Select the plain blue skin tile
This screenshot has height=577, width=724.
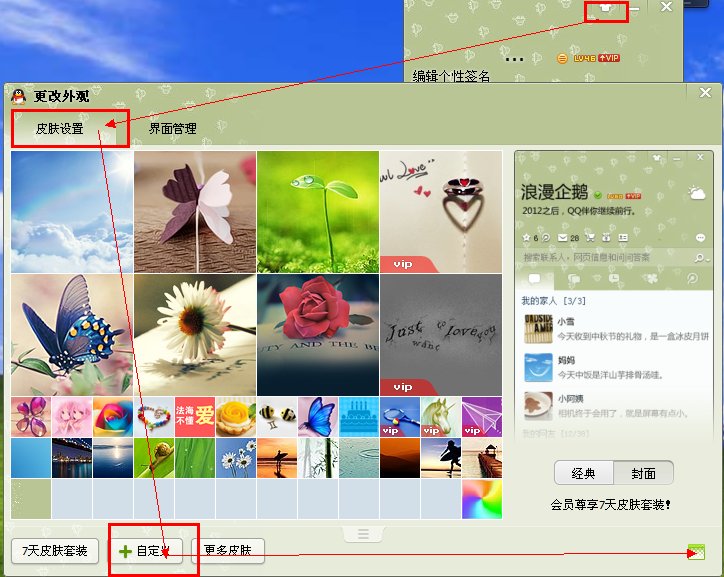[x=31, y=458]
